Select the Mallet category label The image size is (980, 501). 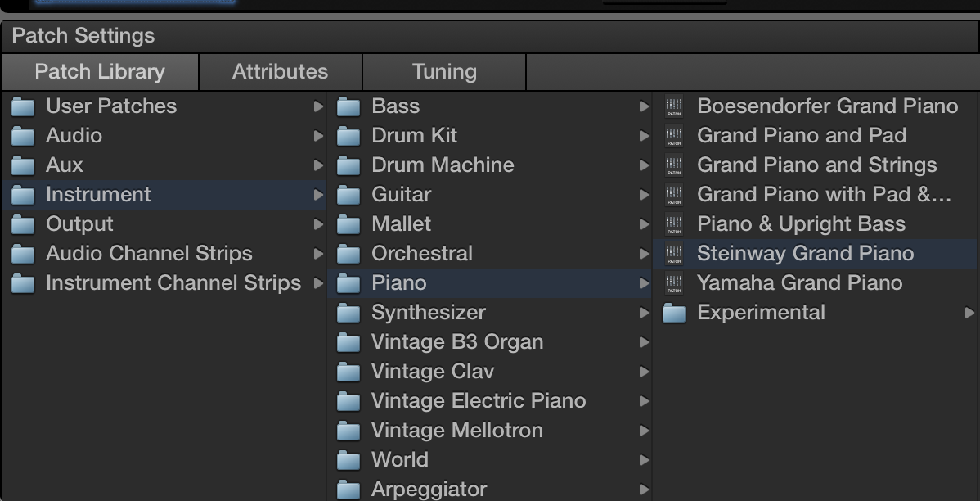coord(402,224)
